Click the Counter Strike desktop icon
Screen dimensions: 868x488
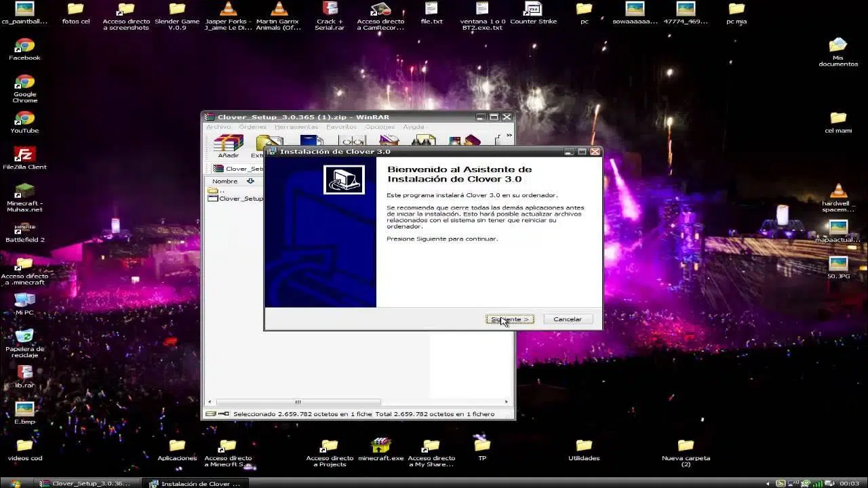[x=533, y=9]
